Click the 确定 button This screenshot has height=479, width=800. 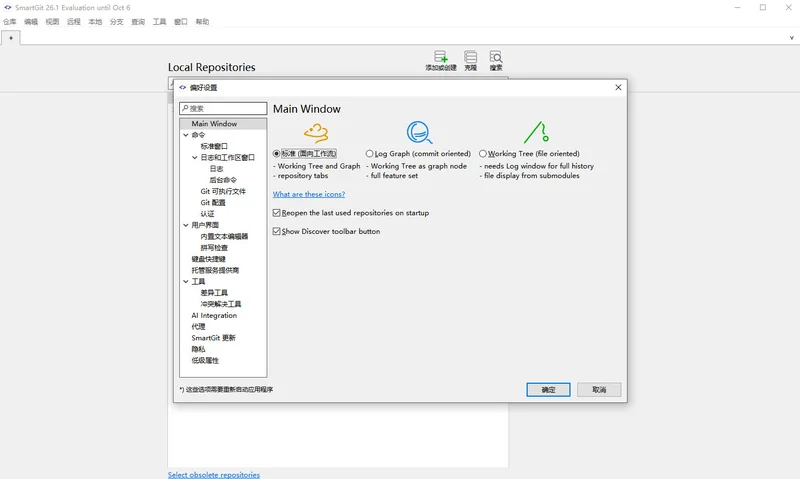point(548,390)
